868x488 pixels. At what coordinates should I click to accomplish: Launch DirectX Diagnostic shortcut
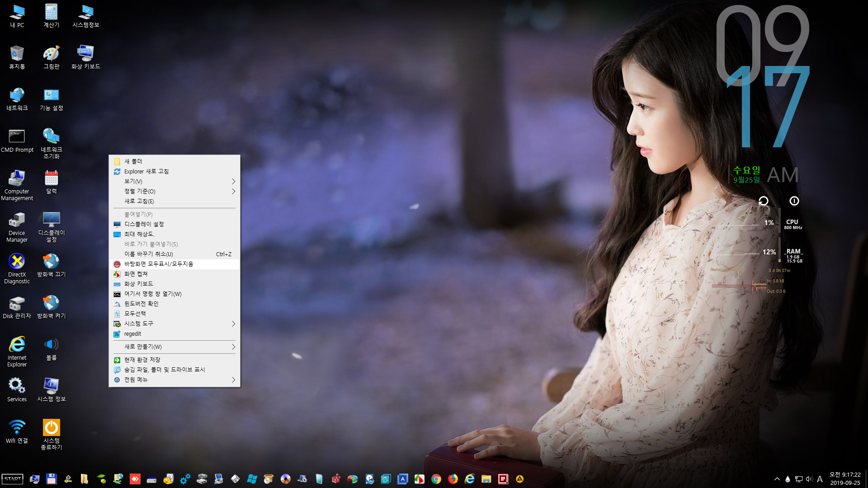click(17, 268)
